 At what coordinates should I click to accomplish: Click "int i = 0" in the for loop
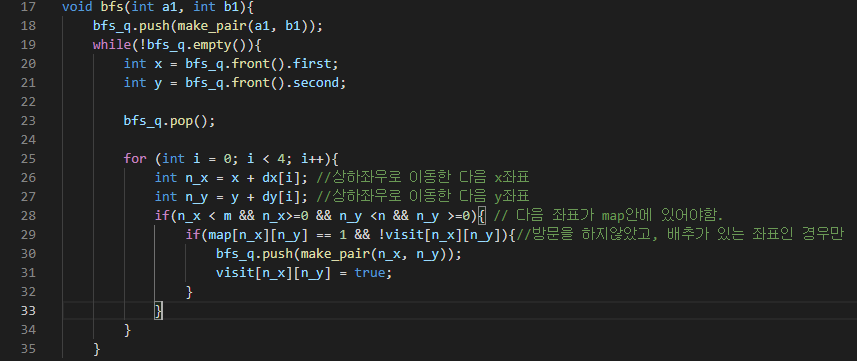click(x=196, y=159)
